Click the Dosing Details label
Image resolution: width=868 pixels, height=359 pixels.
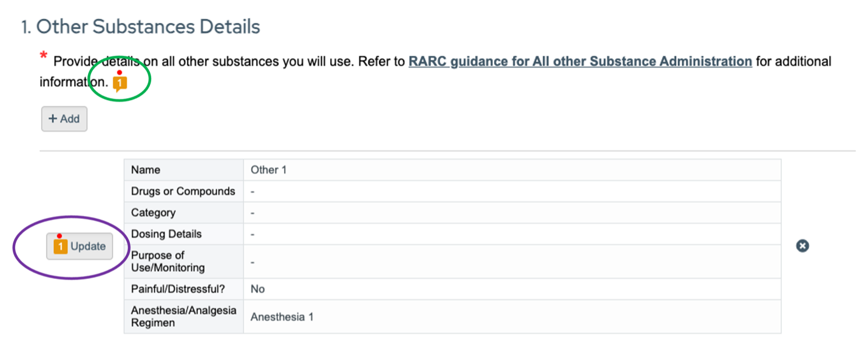166,234
